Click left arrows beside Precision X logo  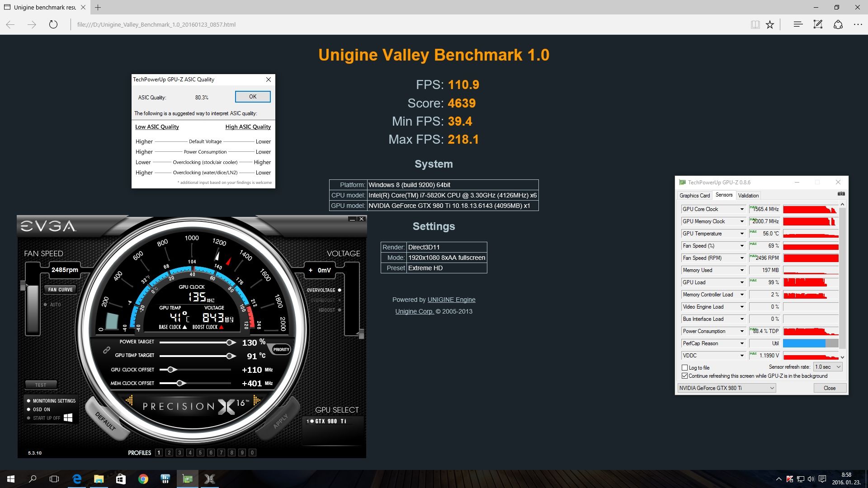[129, 400]
